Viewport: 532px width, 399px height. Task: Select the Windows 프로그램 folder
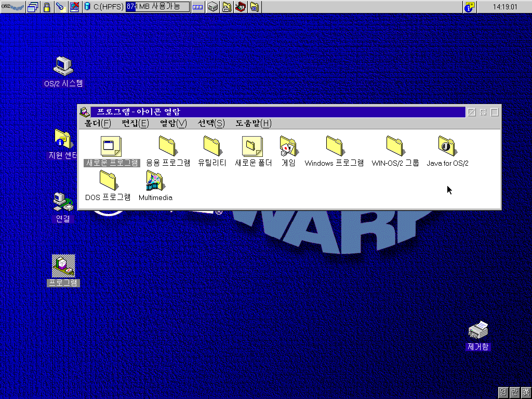(334, 151)
